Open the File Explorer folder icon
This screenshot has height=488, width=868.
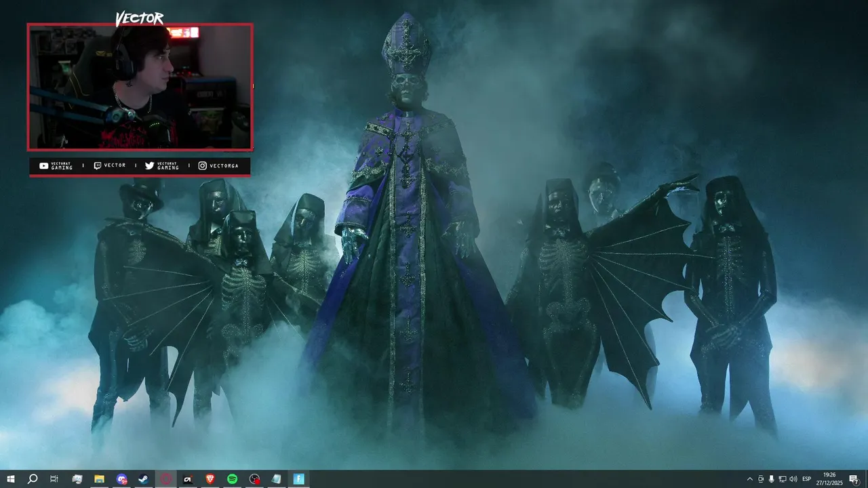(x=99, y=479)
